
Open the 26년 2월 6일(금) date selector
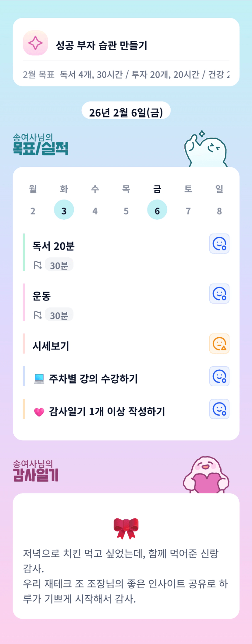click(x=126, y=112)
